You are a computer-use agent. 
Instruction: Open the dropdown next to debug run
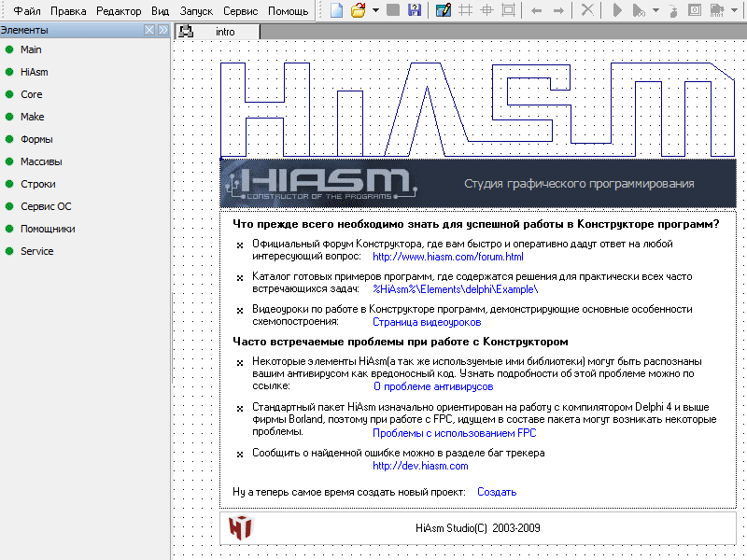click(655, 10)
